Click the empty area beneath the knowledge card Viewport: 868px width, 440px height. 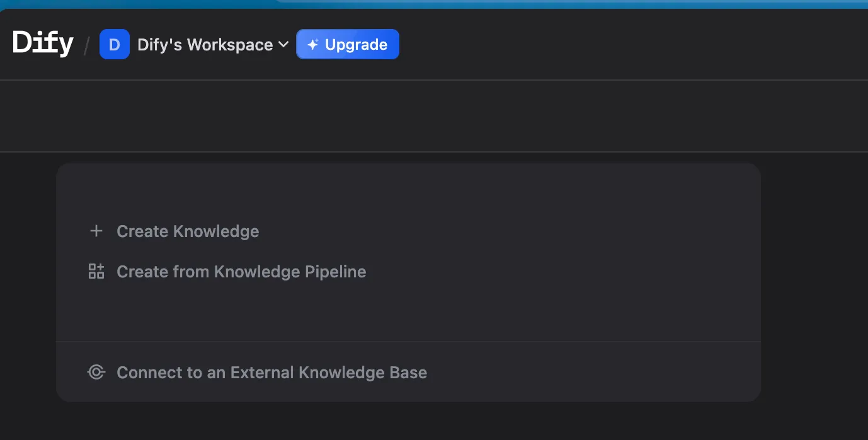coord(408,421)
